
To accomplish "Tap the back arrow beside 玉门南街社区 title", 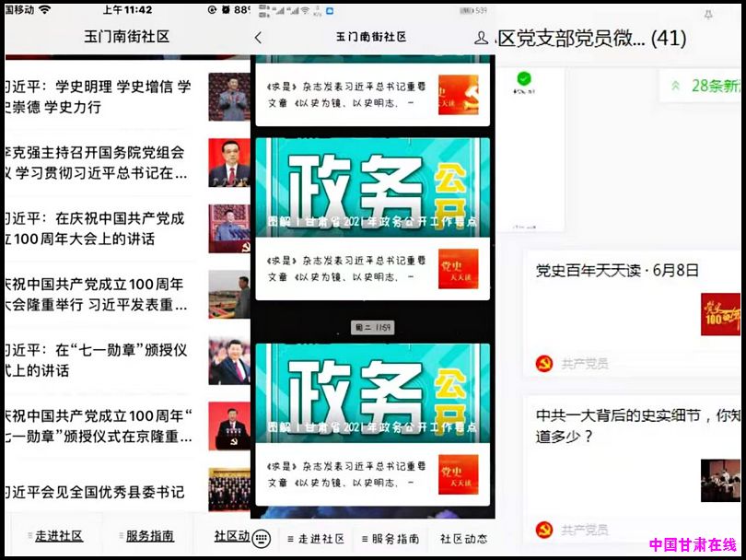I will click(259, 37).
